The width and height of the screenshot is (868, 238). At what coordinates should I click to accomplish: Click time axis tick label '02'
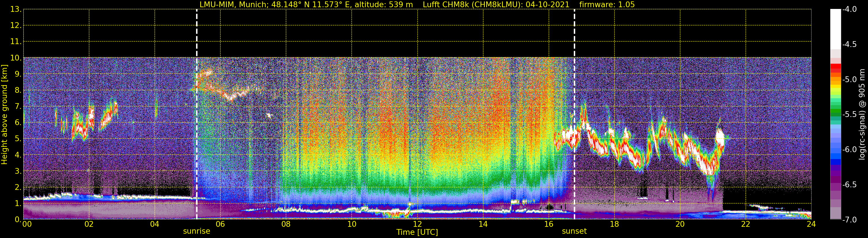click(x=89, y=224)
